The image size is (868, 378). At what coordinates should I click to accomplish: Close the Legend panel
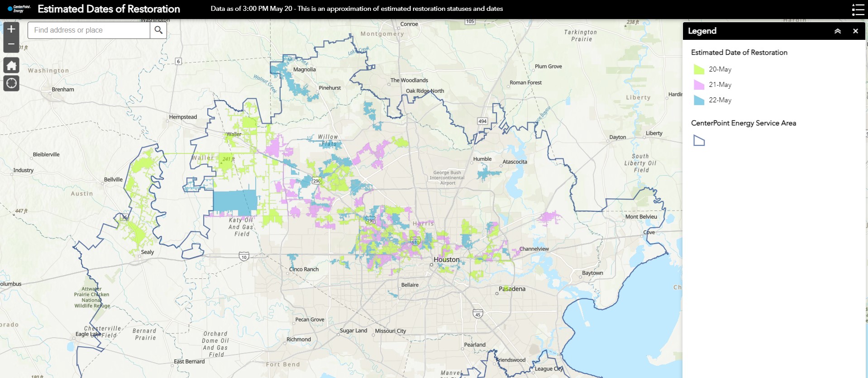coord(855,31)
